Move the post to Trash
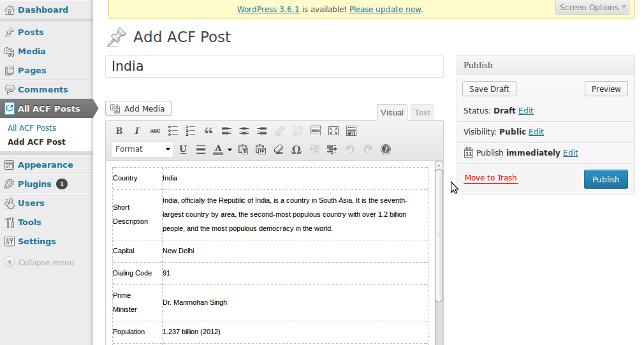The width and height of the screenshot is (644, 345). 491,178
